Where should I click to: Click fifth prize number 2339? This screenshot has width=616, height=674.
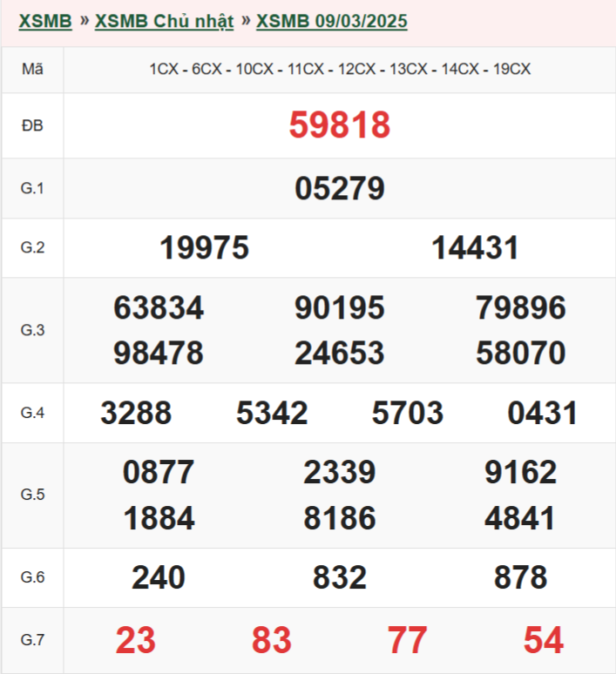[x=340, y=472]
